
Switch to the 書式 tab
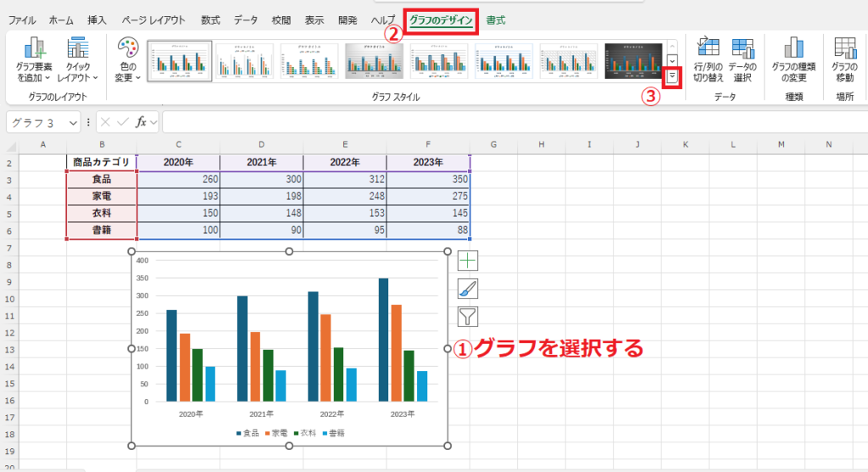[x=495, y=20]
